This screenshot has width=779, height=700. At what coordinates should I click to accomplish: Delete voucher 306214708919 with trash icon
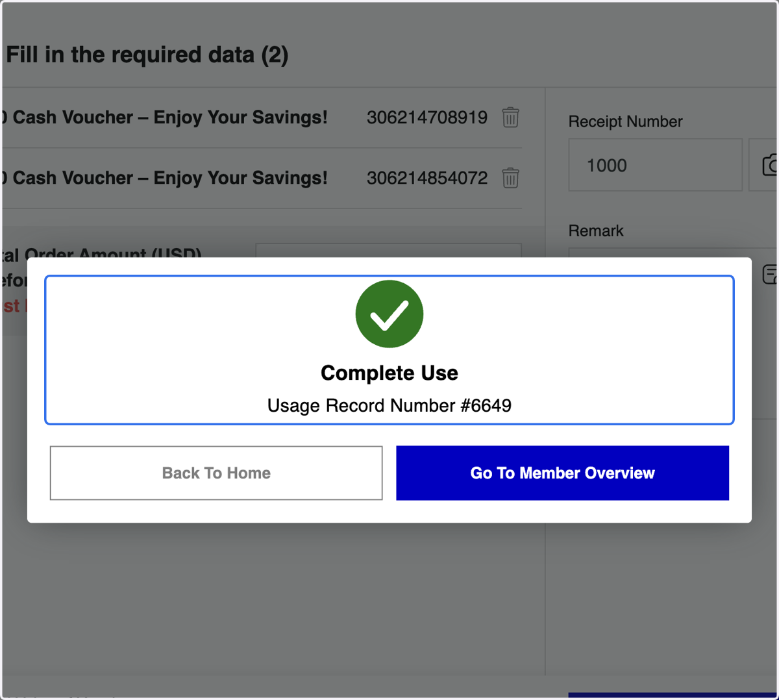click(511, 118)
